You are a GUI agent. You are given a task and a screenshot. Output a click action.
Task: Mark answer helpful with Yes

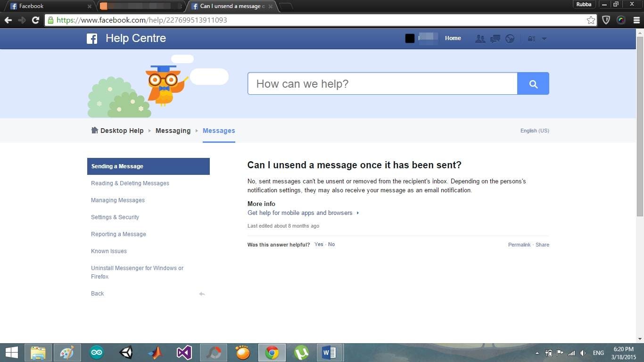point(319,244)
